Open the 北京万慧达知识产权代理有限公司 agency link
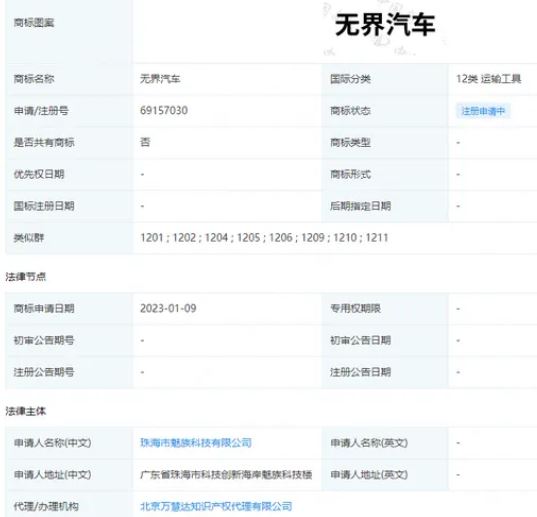Viewport: 537px width, 517px height. tap(216, 506)
